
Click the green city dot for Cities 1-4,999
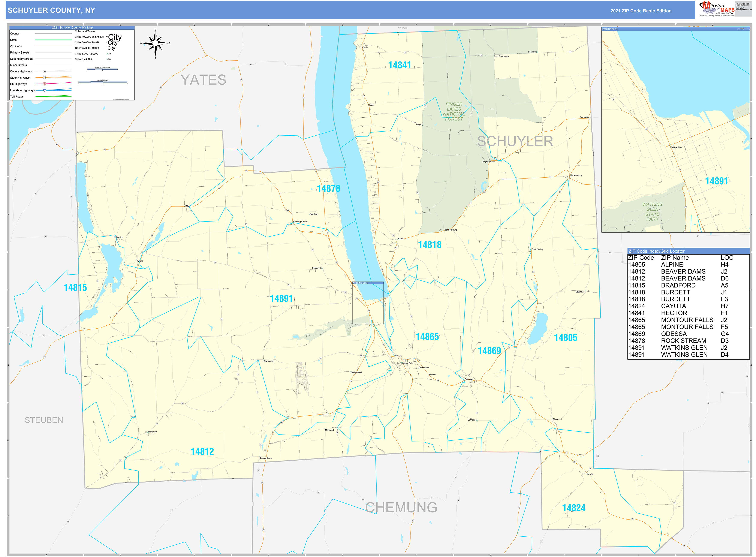pos(107,59)
